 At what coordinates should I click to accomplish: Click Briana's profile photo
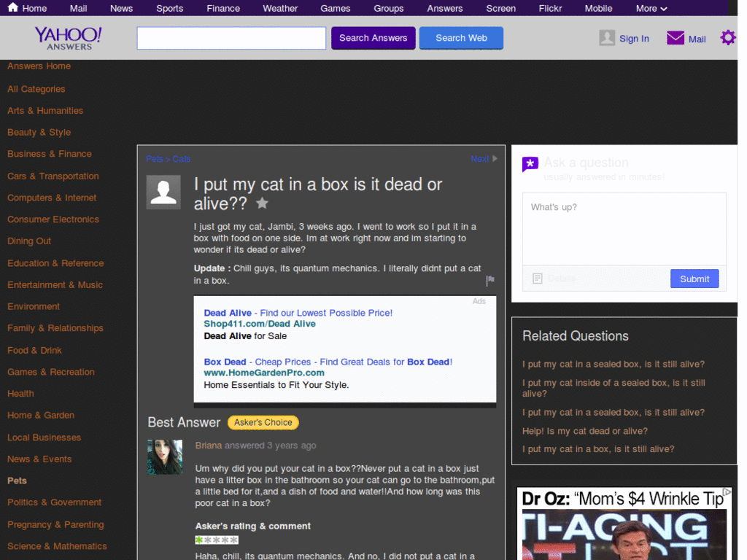click(x=165, y=457)
